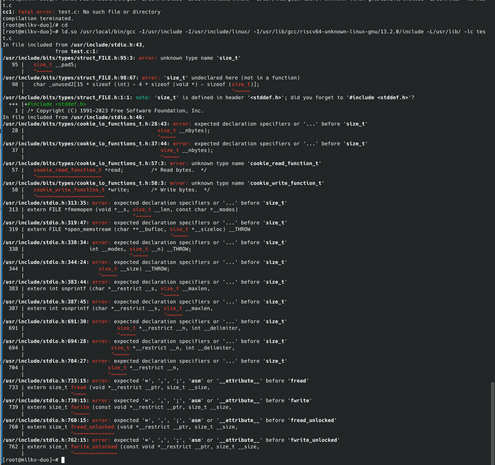The width and height of the screenshot is (495, 465).
Task: Click source line '28 | size_t __nbytes);'
Action: 111,131
